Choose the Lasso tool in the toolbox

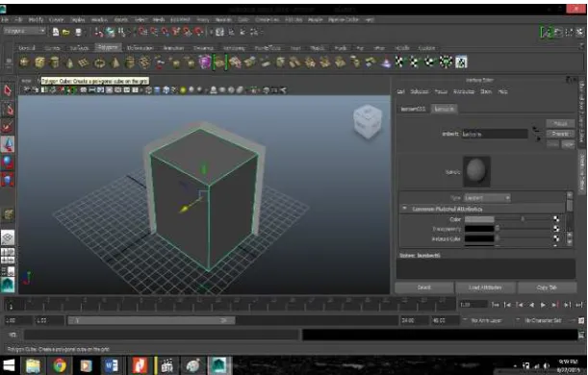pyautogui.click(x=8, y=109)
